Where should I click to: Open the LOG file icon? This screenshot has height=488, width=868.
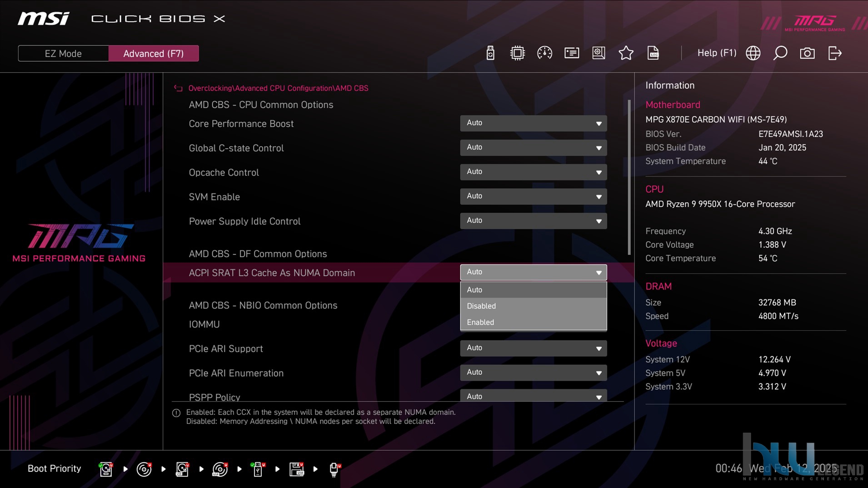653,53
